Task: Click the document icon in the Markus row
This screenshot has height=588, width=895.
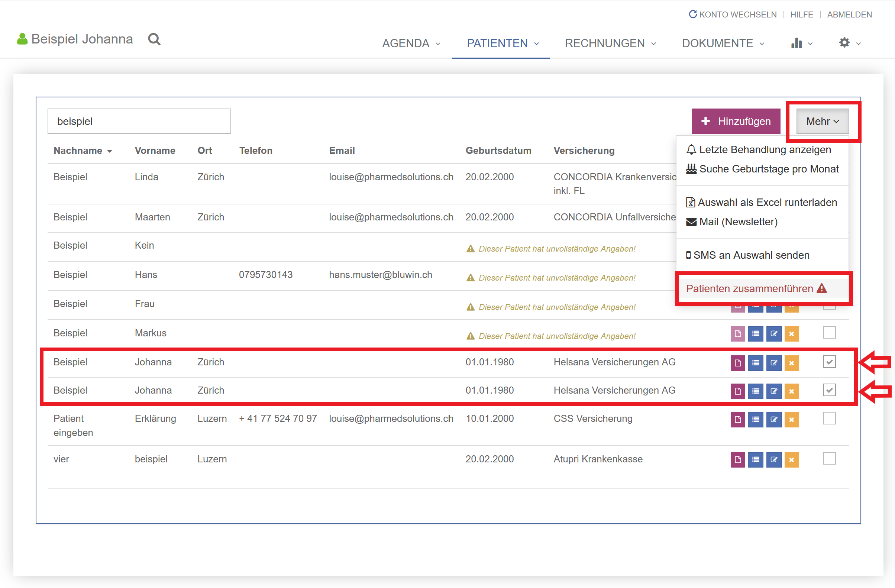Action: pyautogui.click(x=737, y=333)
